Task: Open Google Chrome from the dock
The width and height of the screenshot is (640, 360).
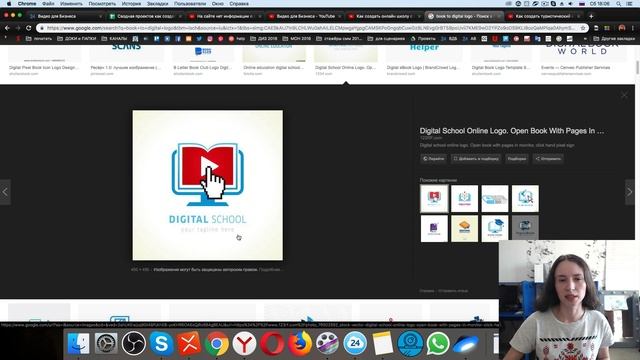Action: (x=217, y=343)
